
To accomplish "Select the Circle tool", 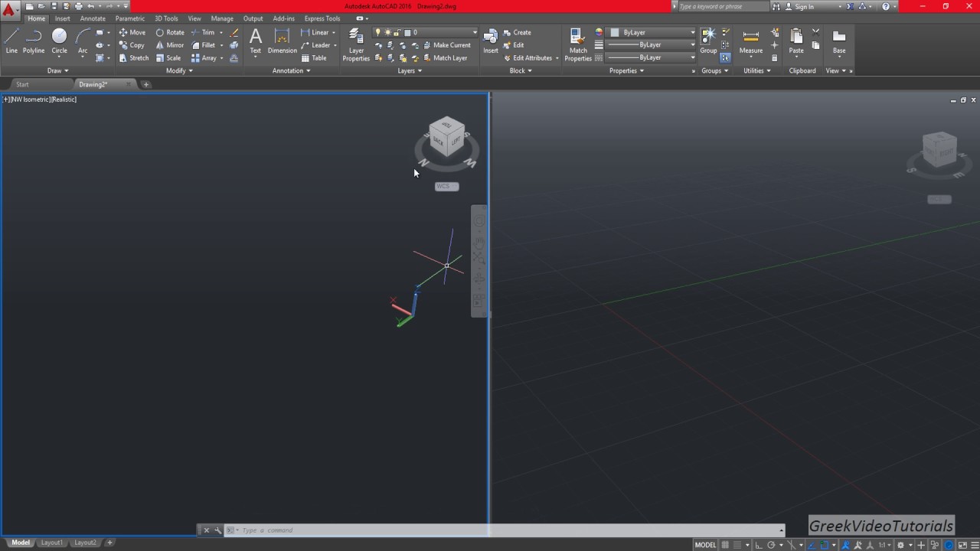I will click(59, 41).
